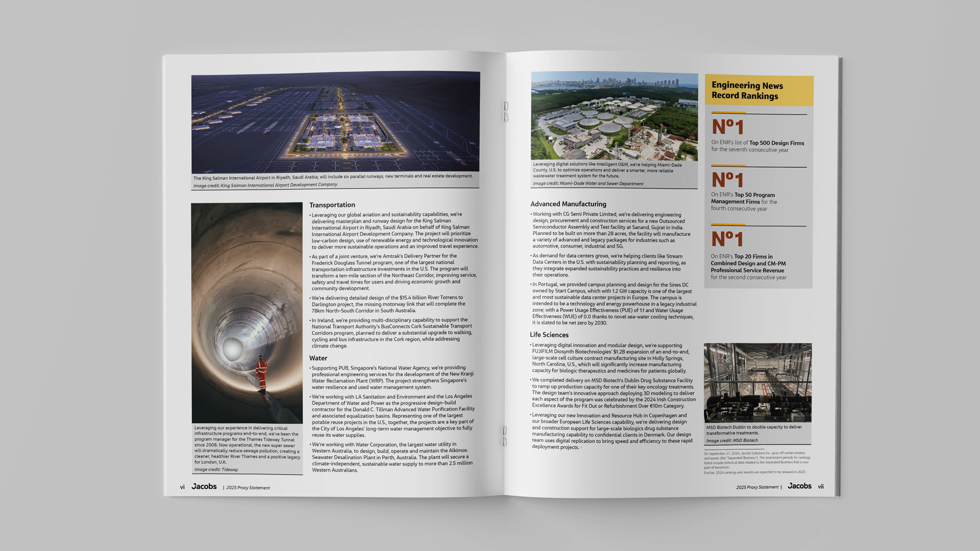Click the King Salman Airport aerial photo

pyautogui.click(x=335, y=121)
